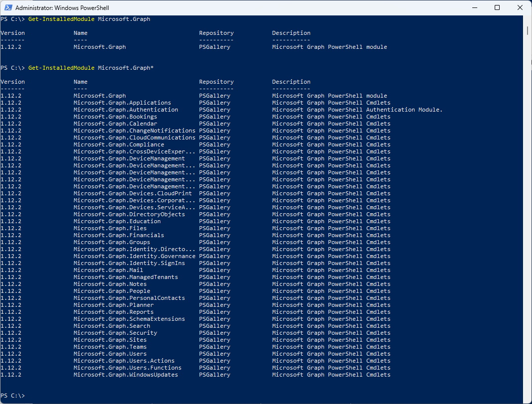Click the final empty 'PS C:\>' prompt

(x=12, y=396)
